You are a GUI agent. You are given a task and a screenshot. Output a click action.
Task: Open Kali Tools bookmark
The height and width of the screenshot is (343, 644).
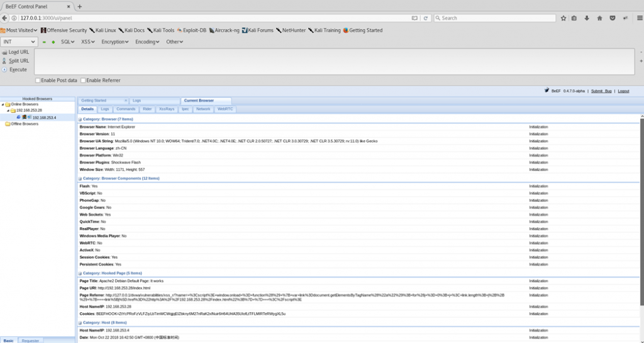[x=160, y=30]
